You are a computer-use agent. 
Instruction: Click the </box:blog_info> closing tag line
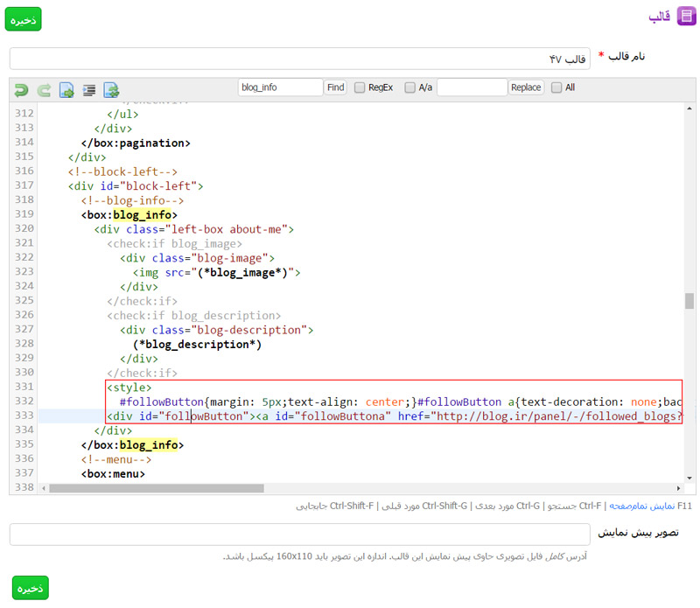pyautogui.click(x=132, y=445)
